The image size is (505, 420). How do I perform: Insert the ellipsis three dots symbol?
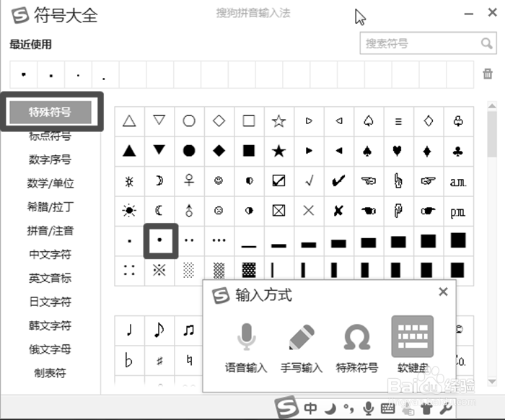[x=219, y=240]
